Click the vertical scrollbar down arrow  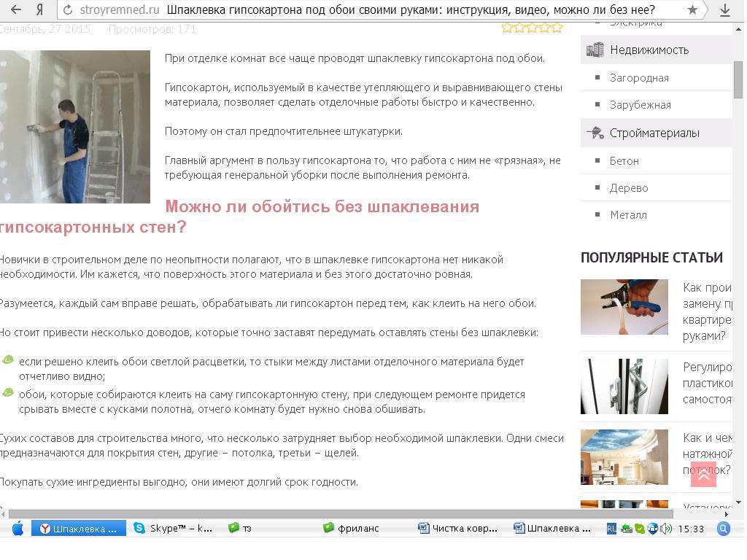point(738,502)
